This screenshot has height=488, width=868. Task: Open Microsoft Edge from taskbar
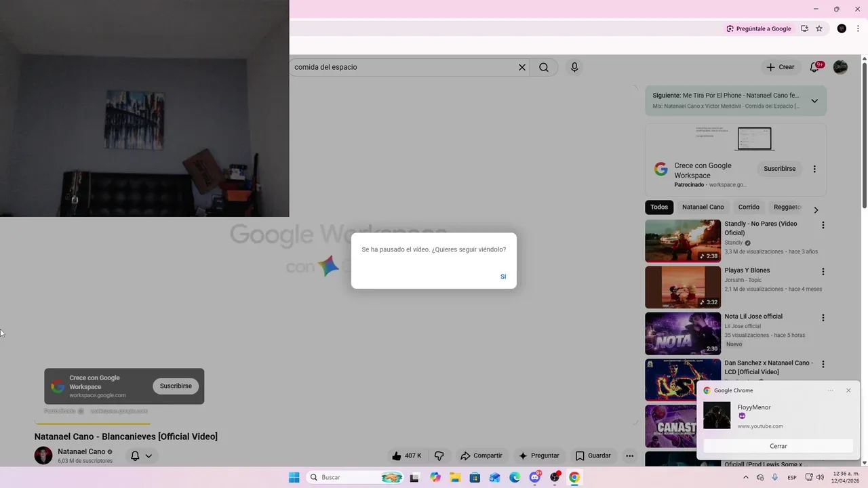point(515,477)
